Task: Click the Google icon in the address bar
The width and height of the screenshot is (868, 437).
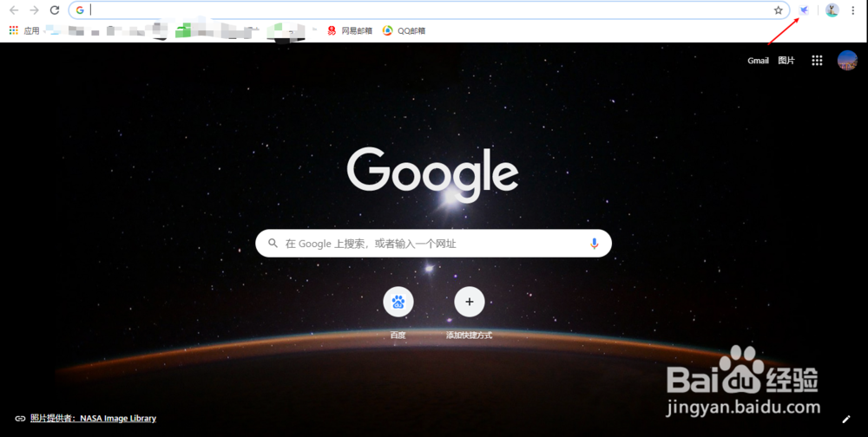Action: [x=80, y=10]
